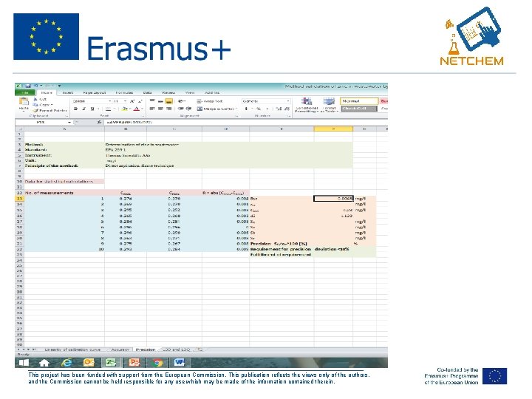
Task: Toggle Italic formatting
Action: pyautogui.click(x=83, y=109)
